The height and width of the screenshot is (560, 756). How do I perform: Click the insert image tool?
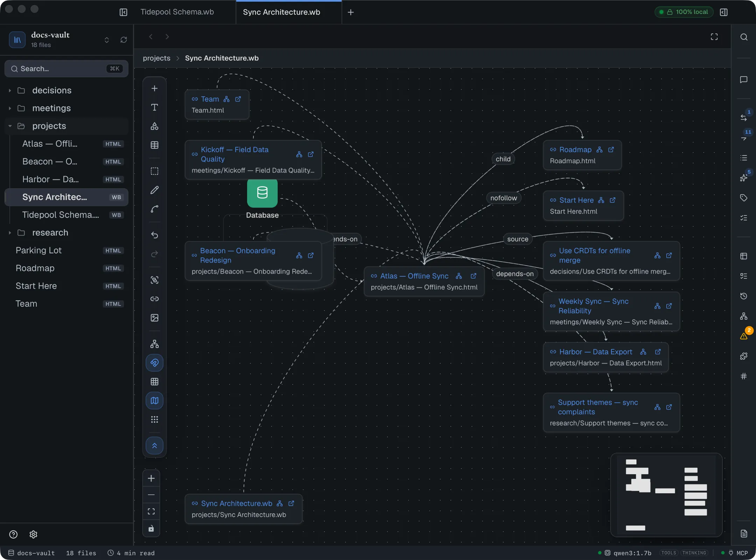click(154, 318)
